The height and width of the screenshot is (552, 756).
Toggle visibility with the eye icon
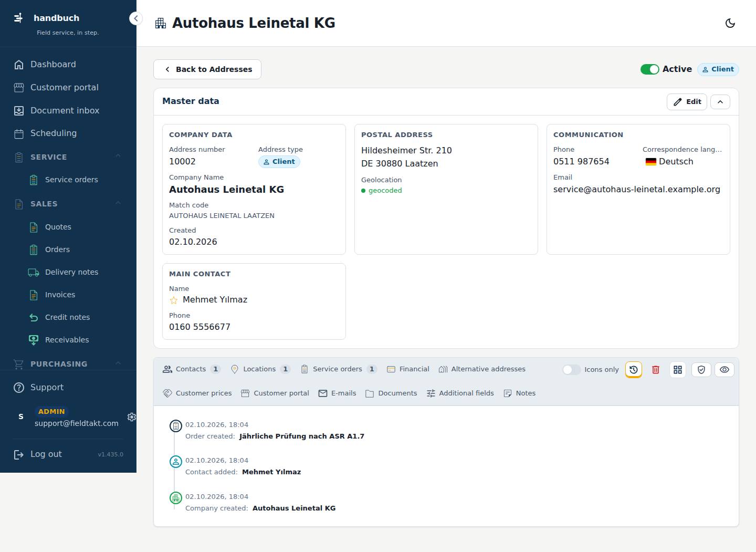click(724, 370)
